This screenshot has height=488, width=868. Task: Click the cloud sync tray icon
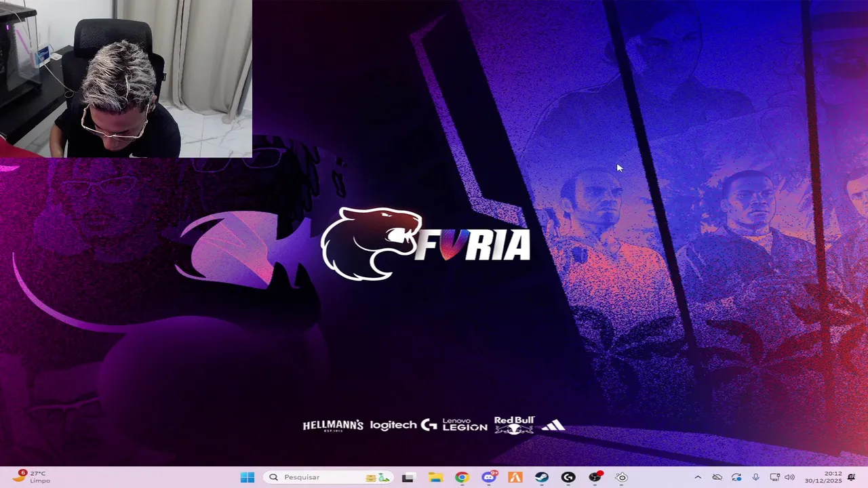[717, 477]
